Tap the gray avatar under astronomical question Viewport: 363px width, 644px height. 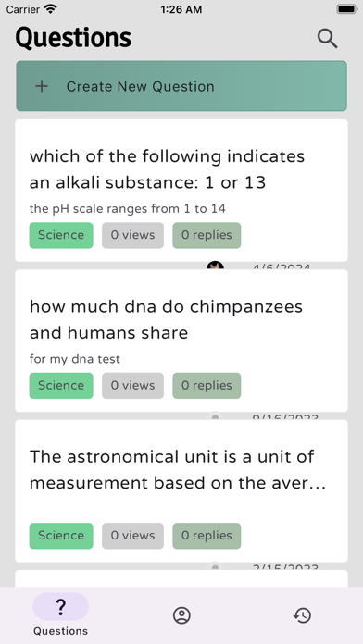[215, 566]
